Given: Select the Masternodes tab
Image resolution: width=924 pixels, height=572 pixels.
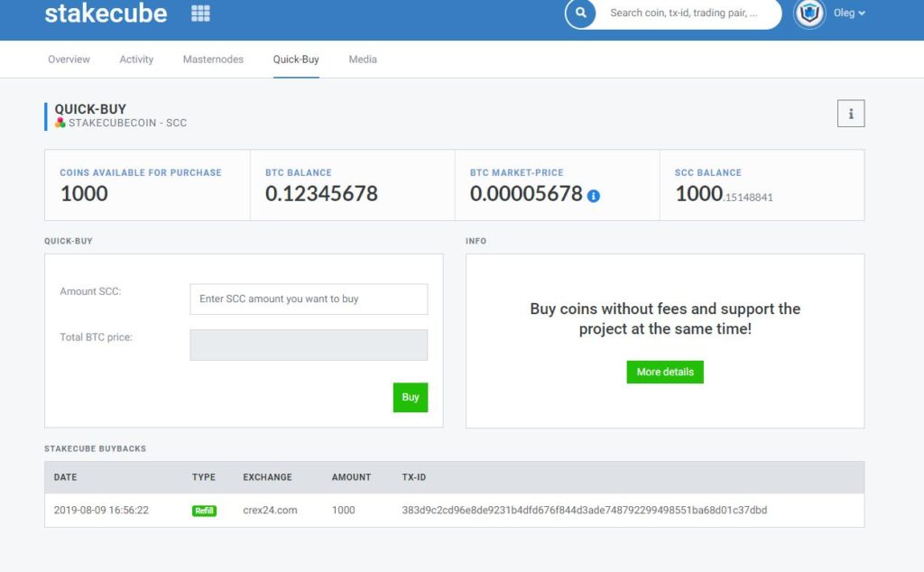Looking at the screenshot, I should 212,59.
